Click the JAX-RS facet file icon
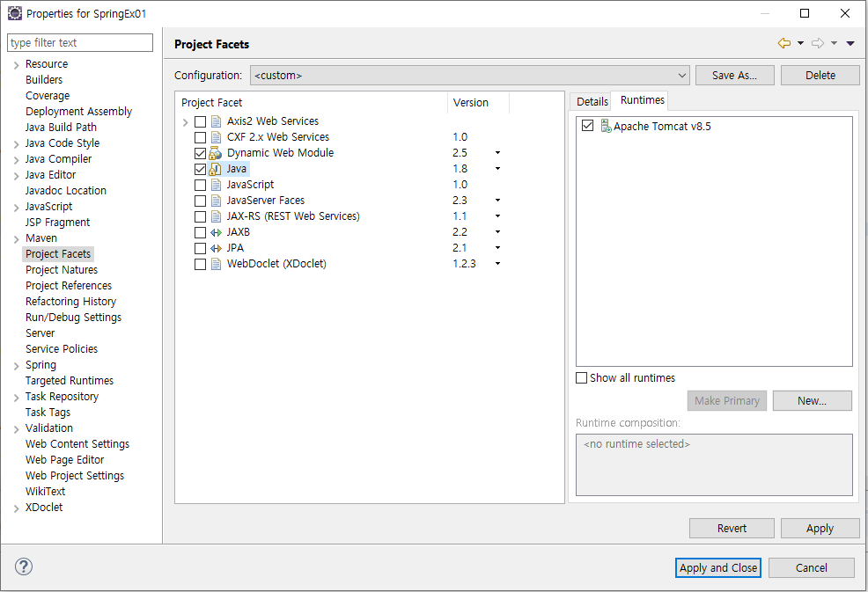This screenshot has width=868, height=592. coord(217,216)
